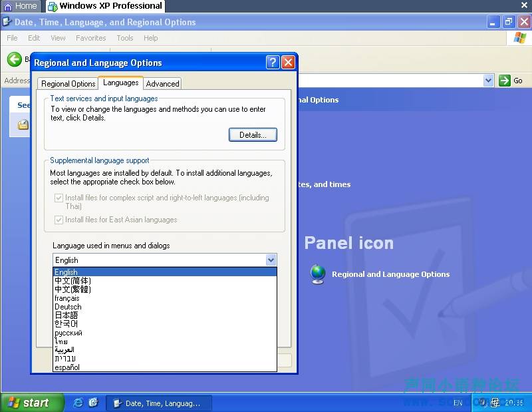532x412 pixels.
Task: Open the File menu
Action: [x=12, y=38]
